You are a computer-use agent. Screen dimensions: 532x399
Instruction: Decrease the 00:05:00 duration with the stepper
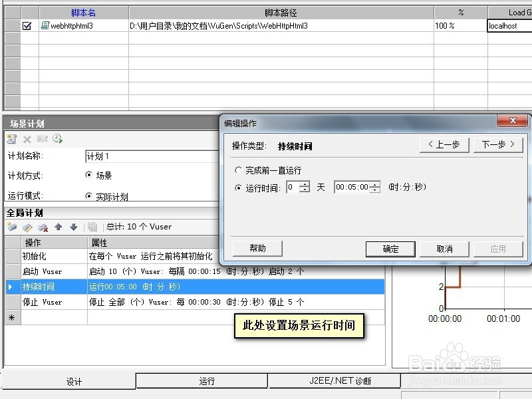(374, 189)
